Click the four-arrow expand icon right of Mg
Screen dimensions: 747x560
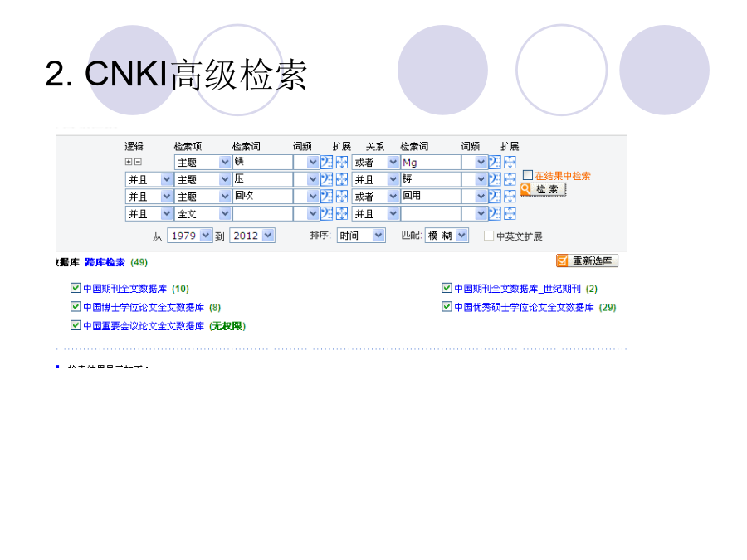[x=510, y=163]
